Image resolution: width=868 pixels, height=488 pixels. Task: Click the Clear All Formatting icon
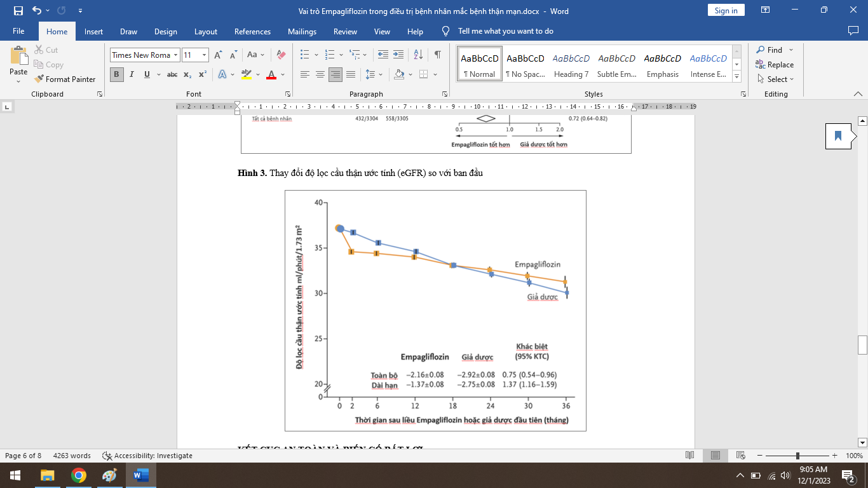281,55
